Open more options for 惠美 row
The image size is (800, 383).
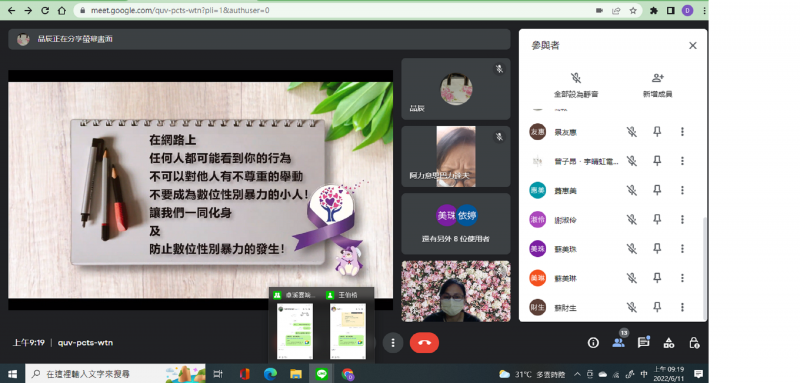(682, 190)
